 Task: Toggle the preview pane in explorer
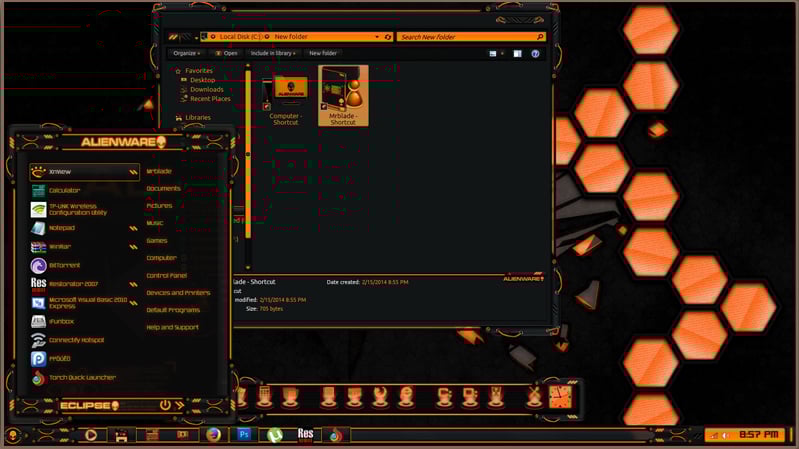517,54
